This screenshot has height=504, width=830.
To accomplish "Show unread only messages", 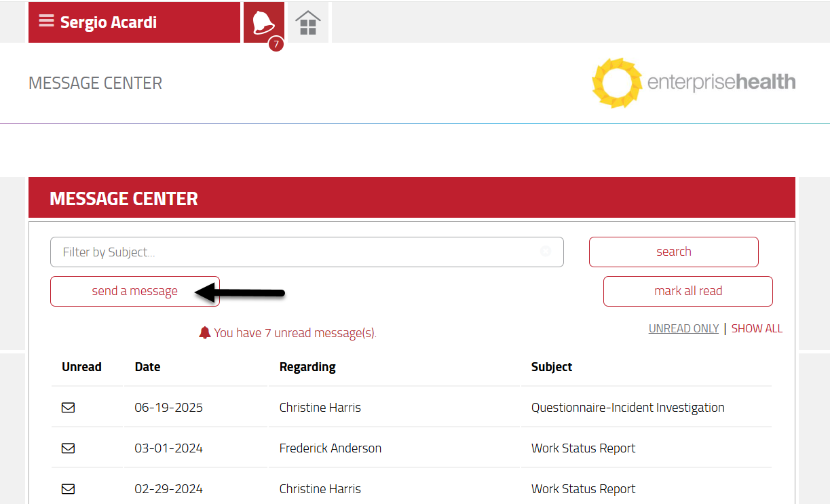I will [x=683, y=328].
